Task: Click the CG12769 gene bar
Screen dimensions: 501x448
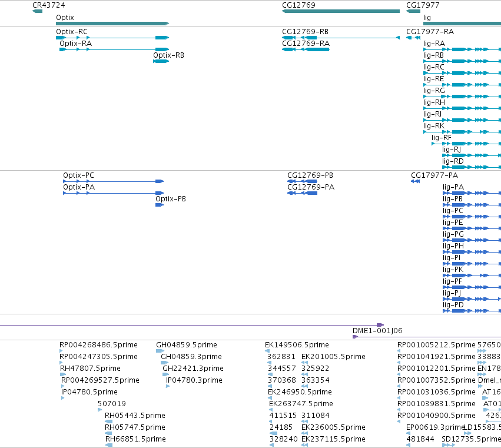Action: [341, 11]
